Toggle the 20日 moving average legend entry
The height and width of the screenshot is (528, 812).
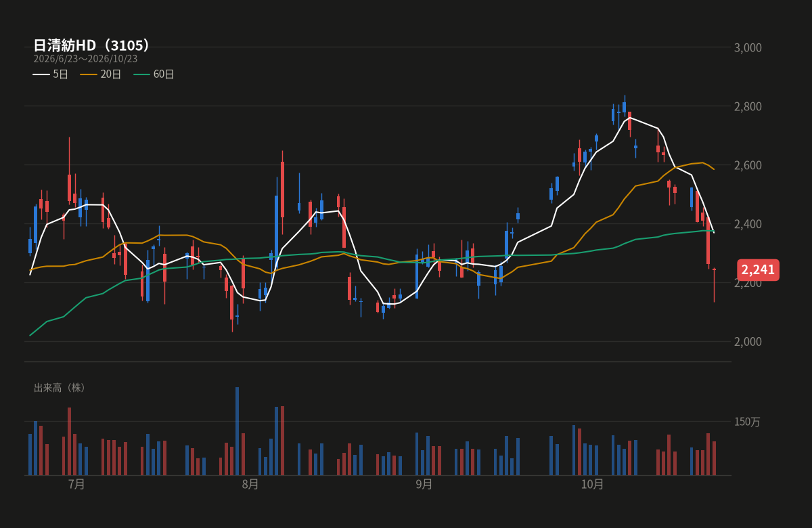101,74
